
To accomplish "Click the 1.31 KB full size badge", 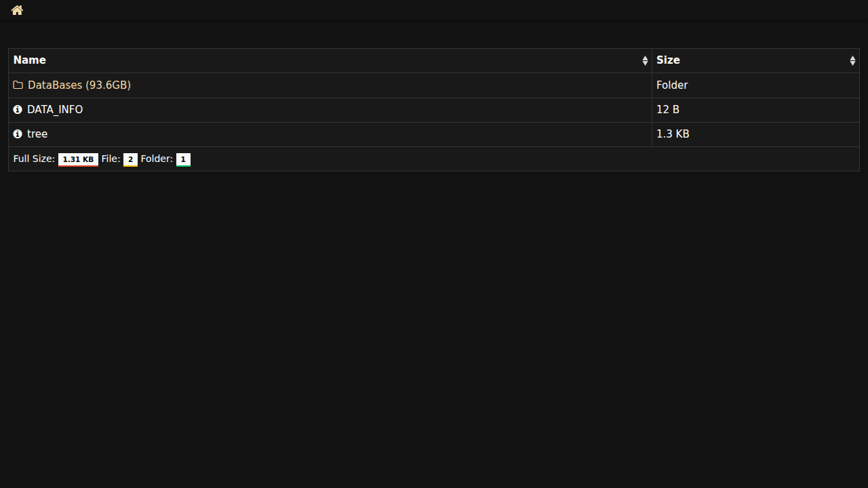I will pyautogui.click(x=78, y=159).
